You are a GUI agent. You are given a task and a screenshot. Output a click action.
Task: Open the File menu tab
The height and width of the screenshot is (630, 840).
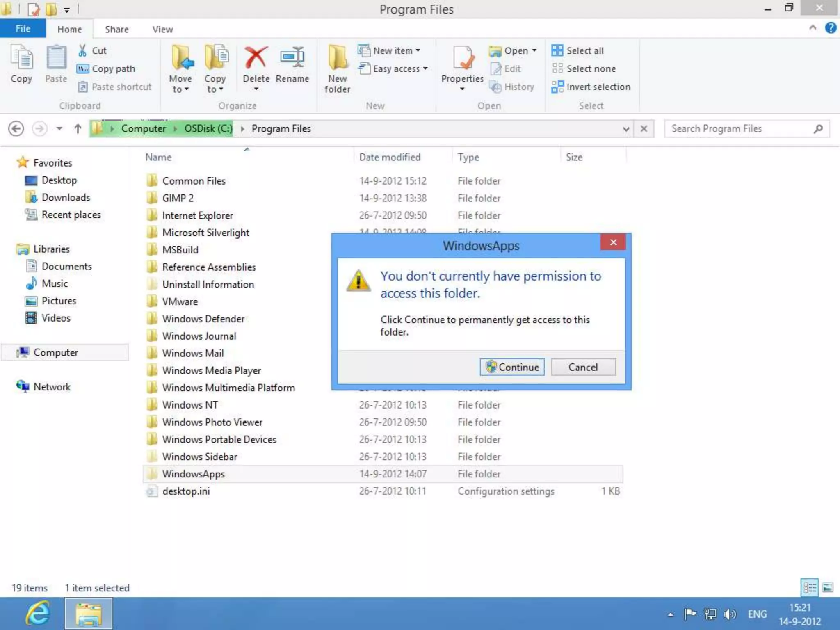pos(23,29)
